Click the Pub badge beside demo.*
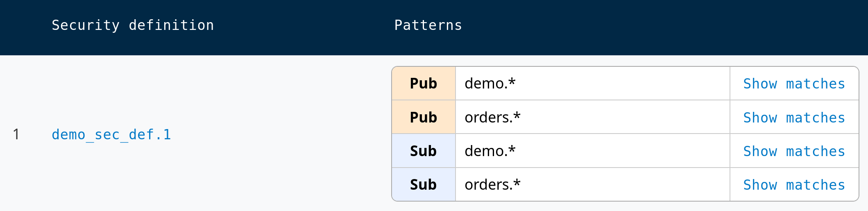The image size is (868, 211). pyautogui.click(x=424, y=84)
